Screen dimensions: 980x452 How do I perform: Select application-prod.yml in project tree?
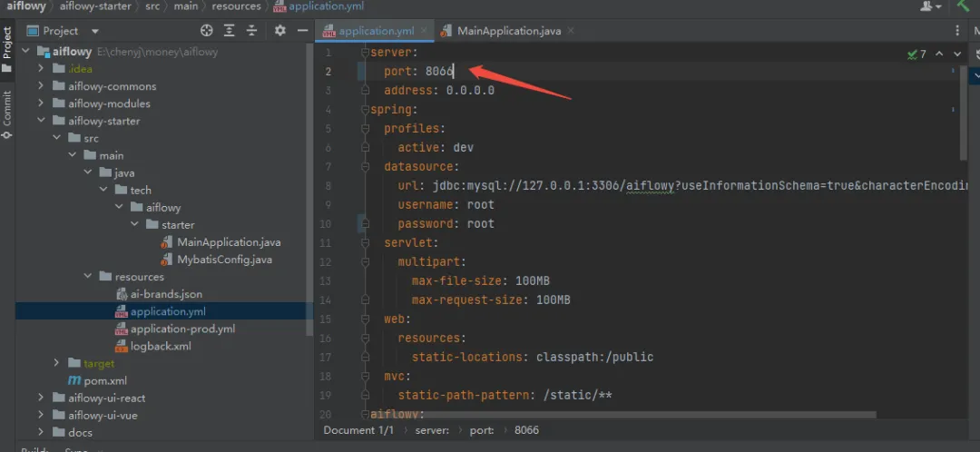pos(181,329)
